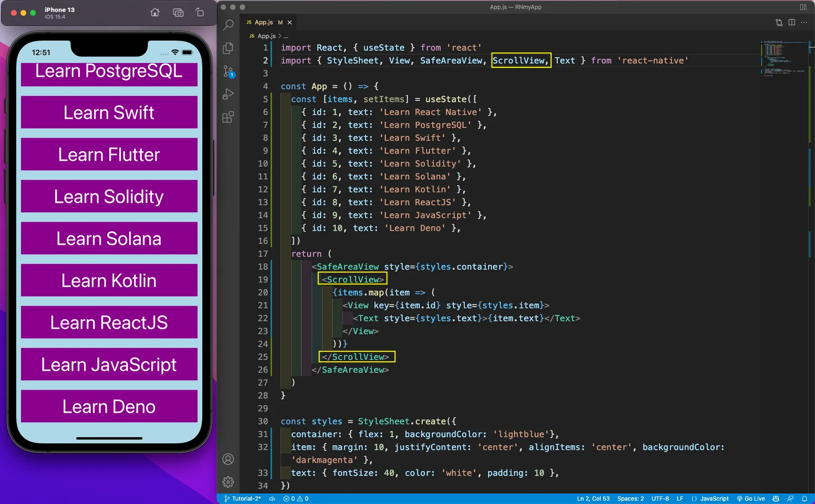Click closing </ScrollView> tag on line 25

(x=355, y=357)
